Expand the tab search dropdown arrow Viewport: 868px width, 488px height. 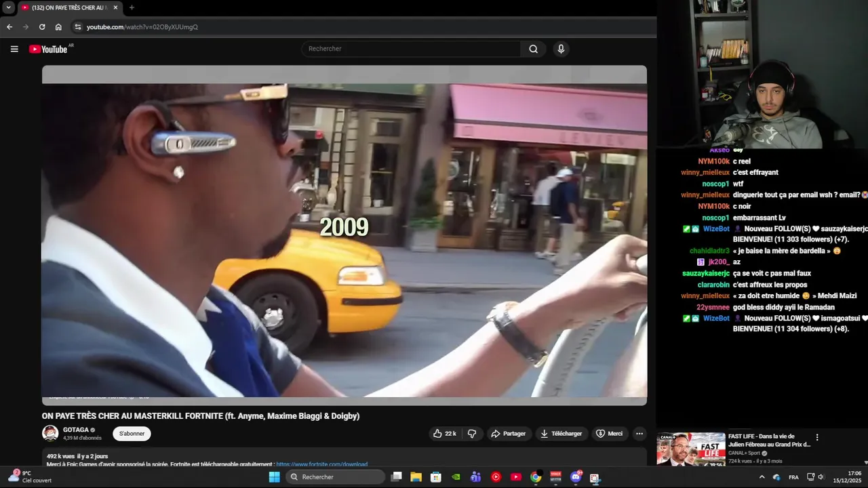point(8,7)
